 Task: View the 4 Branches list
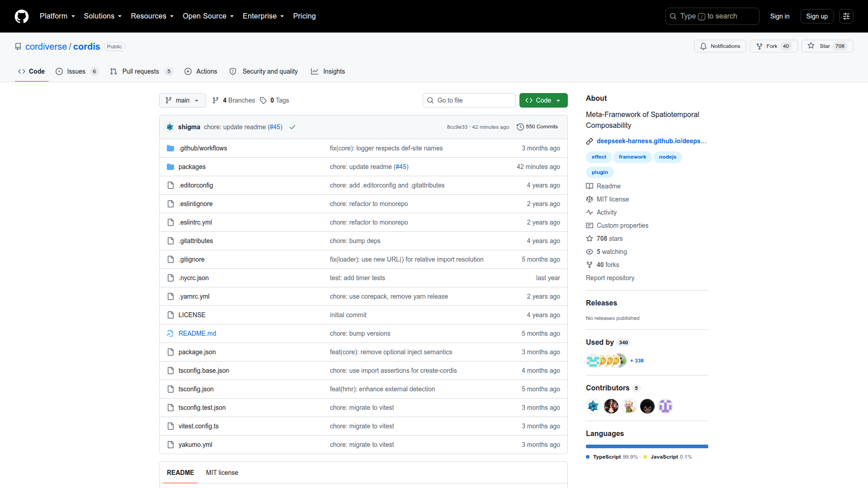pyautogui.click(x=234, y=100)
